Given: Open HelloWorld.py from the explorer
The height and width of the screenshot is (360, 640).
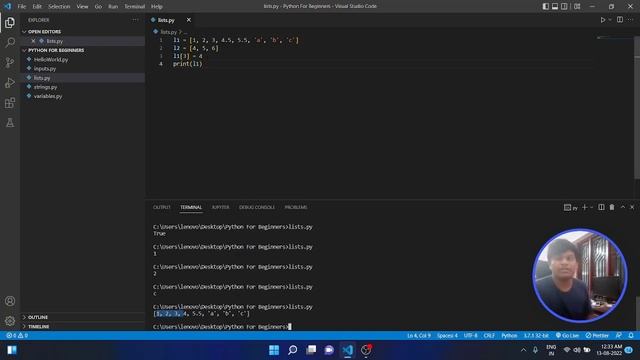Looking at the screenshot, I should pos(51,60).
